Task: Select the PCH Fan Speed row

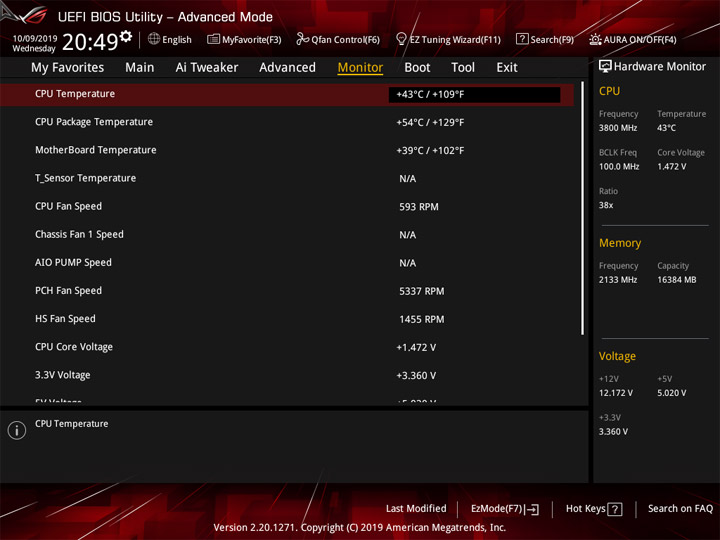Action: click(x=287, y=291)
